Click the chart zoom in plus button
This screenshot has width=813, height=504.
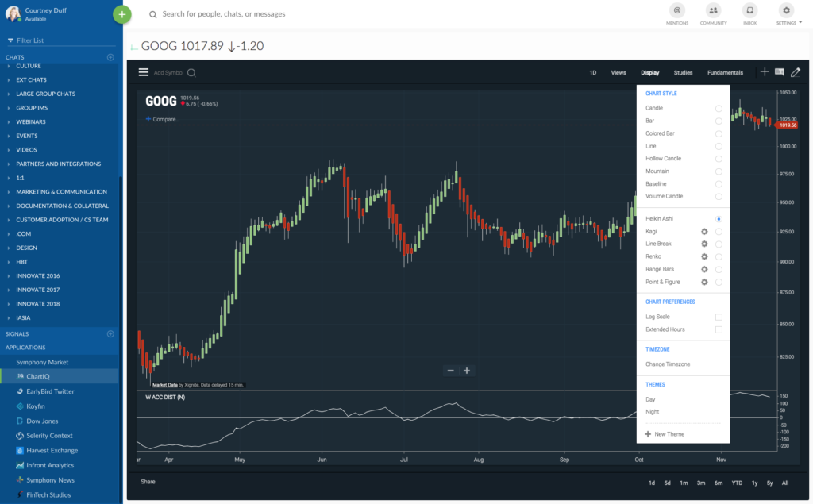pyautogui.click(x=467, y=371)
